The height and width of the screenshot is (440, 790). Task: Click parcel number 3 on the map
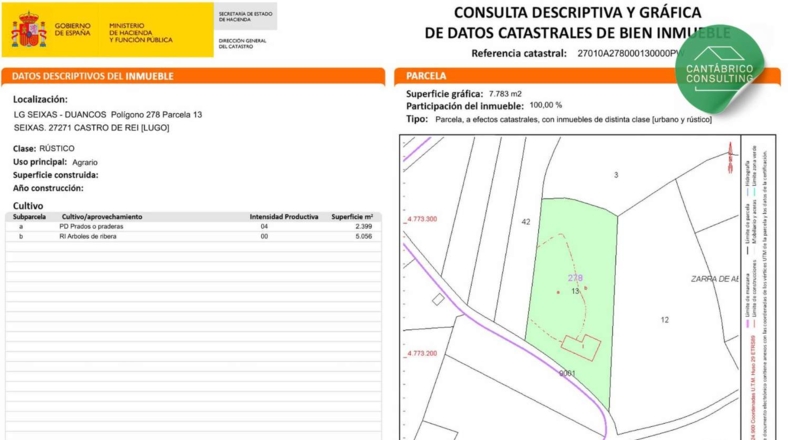pyautogui.click(x=616, y=175)
